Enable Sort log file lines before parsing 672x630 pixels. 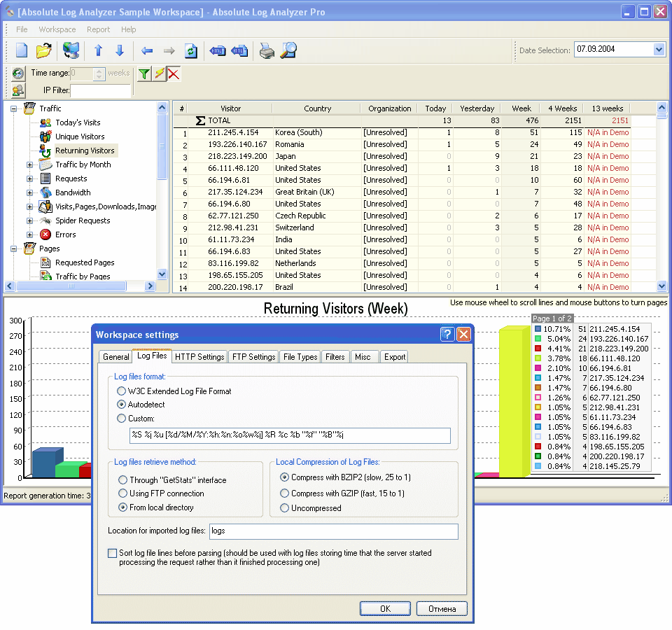coord(112,553)
